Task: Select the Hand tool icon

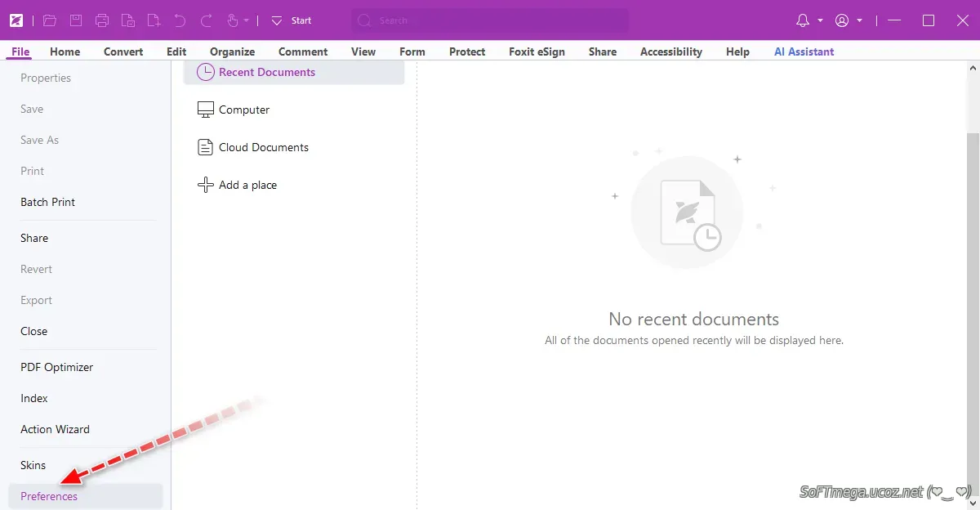Action: coord(232,20)
